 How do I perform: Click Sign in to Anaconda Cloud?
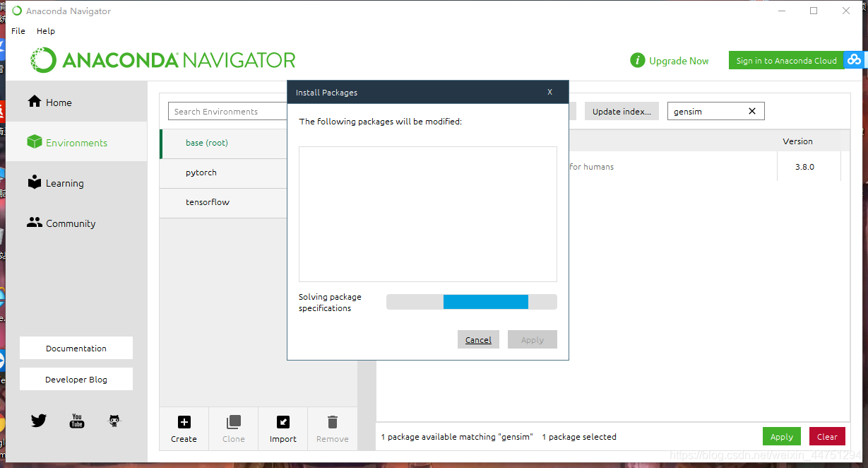pyautogui.click(x=786, y=60)
